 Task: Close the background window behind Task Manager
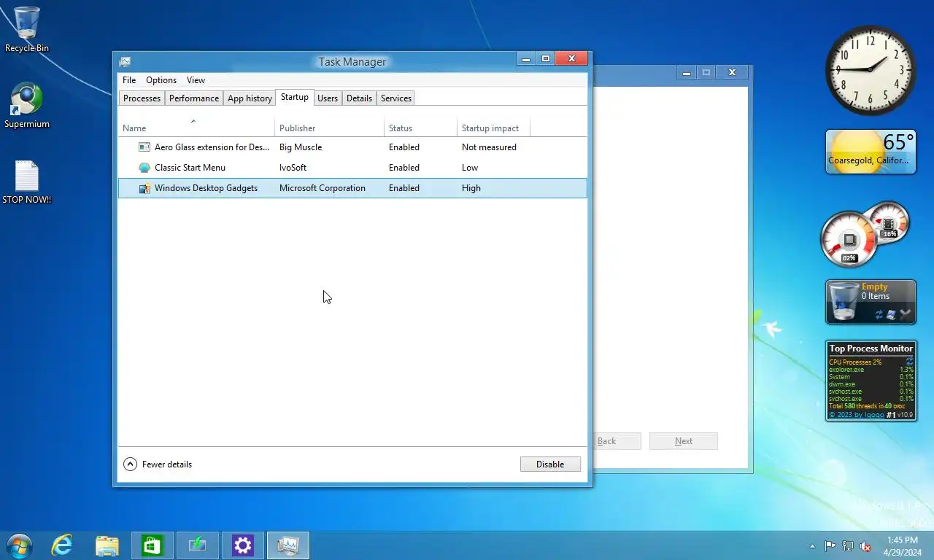tap(732, 72)
